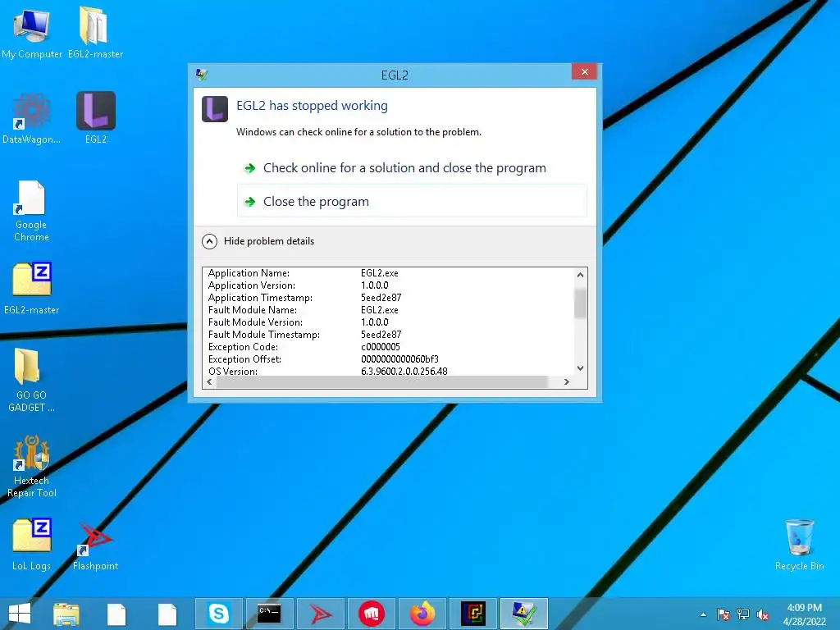Open File Explorer from the taskbar
840x630 pixels.
coord(66,614)
